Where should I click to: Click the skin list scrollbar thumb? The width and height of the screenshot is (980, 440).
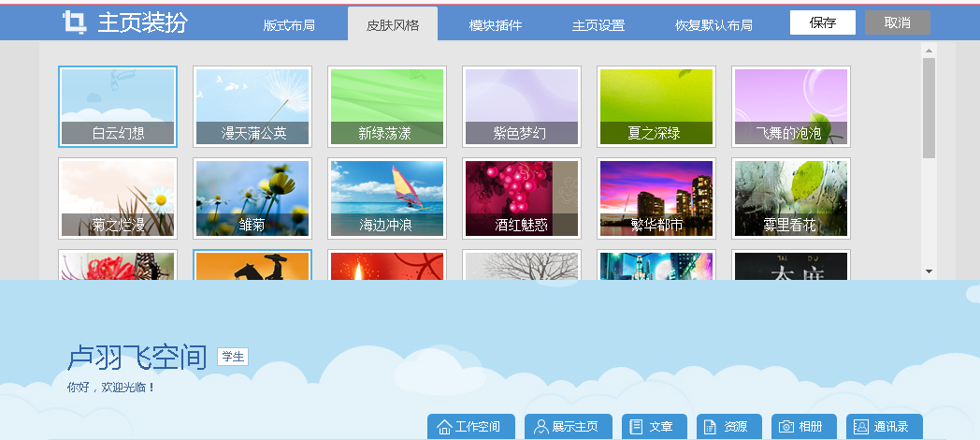929,108
